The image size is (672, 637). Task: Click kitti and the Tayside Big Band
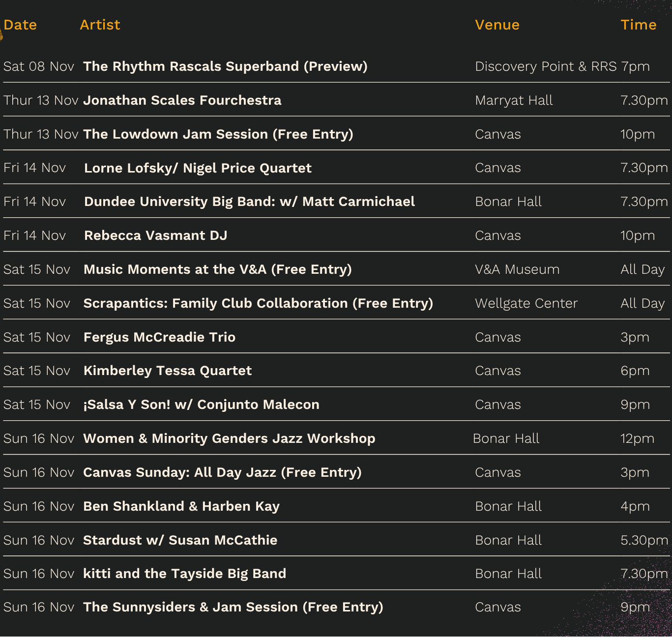pos(184,574)
